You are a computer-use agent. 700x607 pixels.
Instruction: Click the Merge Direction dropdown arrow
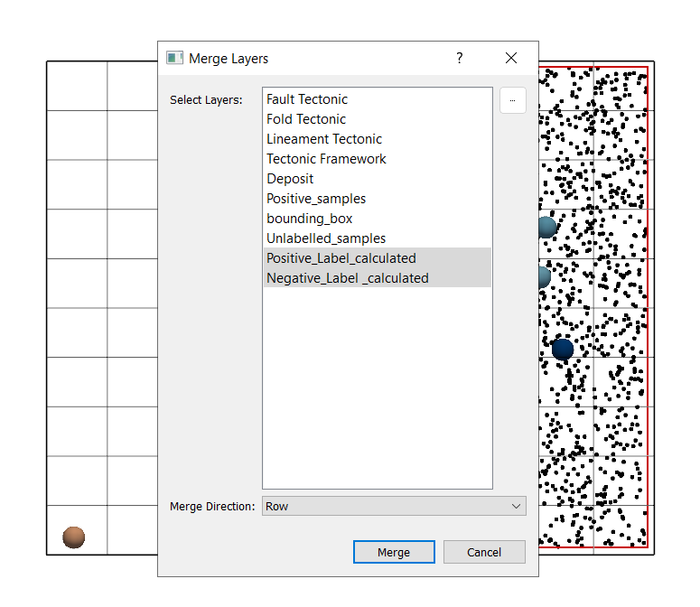(x=516, y=506)
